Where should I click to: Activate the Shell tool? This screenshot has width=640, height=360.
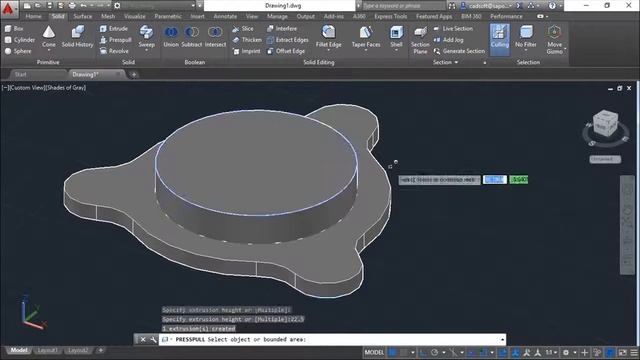click(x=396, y=36)
